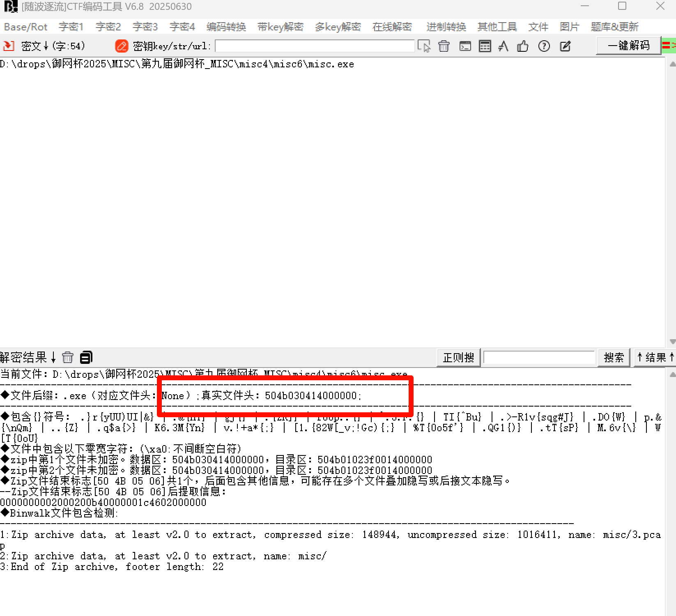Screen dimensions: 676x616
Task: Click the file path text in ciphertext area
Action: pyautogui.click(x=177, y=64)
